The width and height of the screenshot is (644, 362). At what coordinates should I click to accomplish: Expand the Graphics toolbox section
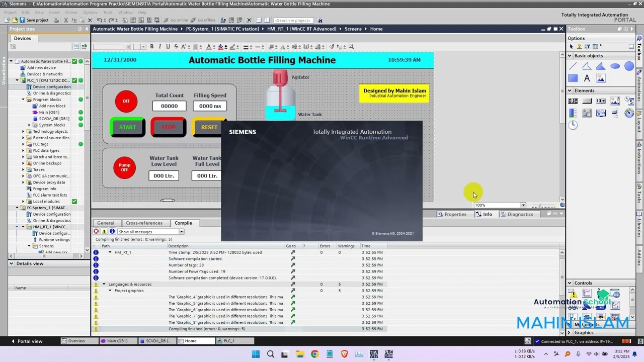pos(570,332)
